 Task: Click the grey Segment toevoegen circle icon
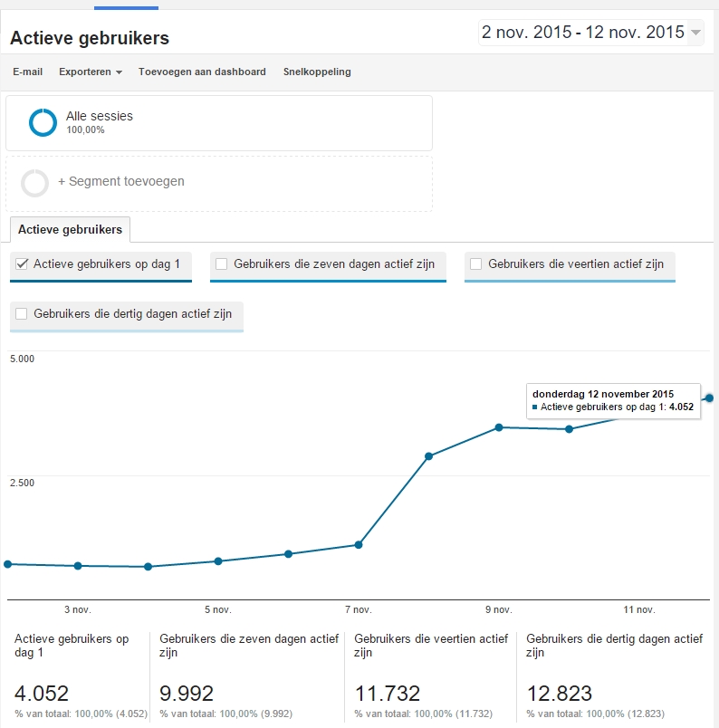pos(35,182)
